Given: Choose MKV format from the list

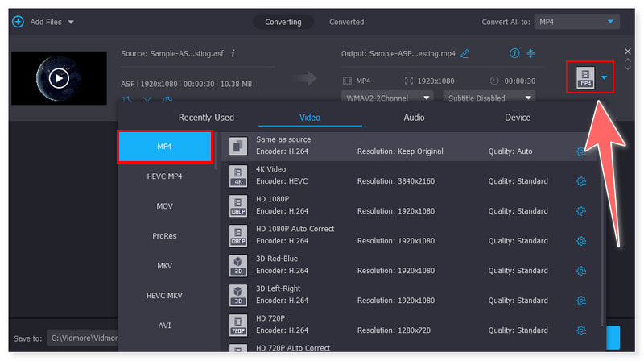Looking at the screenshot, I should point(164,266).
